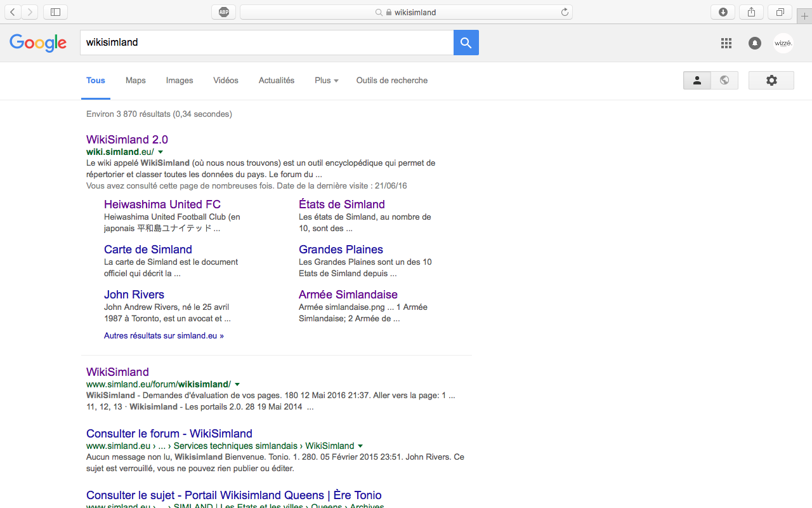Open Google notifications bell

[x=754, y=43]
